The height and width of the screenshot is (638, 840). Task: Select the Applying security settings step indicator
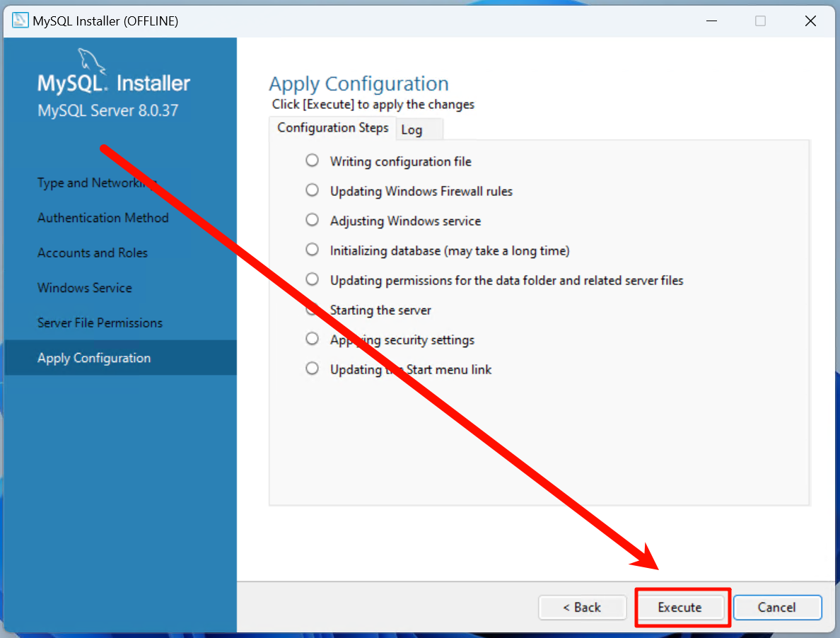[312, 339]
